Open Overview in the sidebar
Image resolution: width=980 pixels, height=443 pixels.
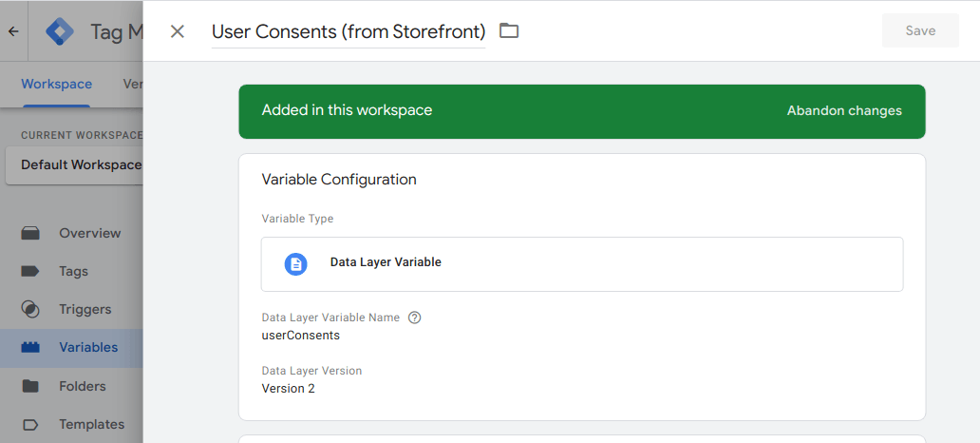click(x=71, y=233)
